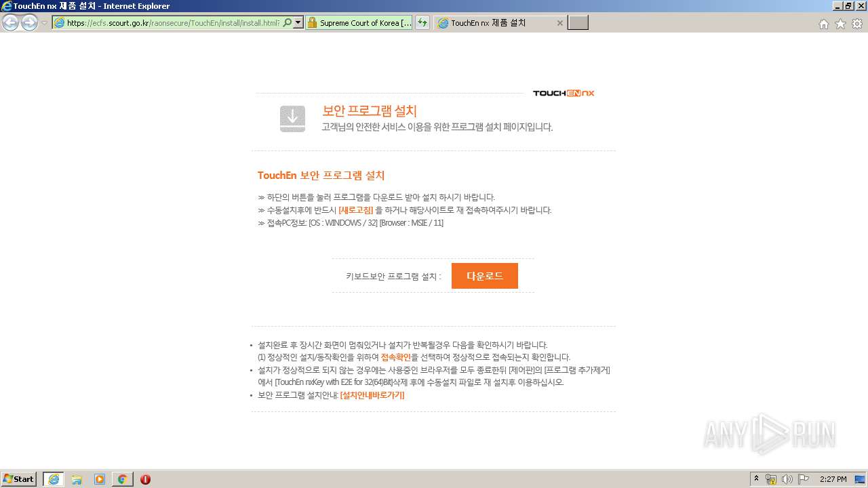
Task: Open the recent pages dropdown arrow
Action: [44, 23]
